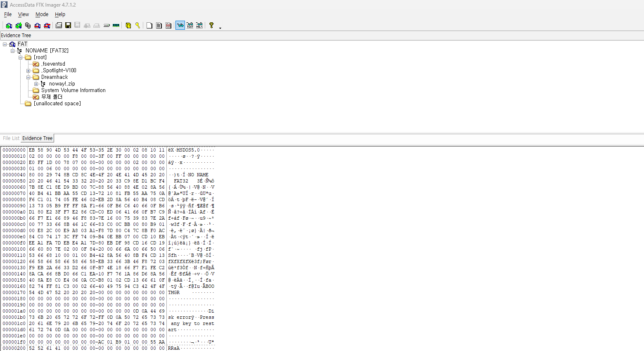Click the .fseventsd deleted-folder icon
Image resolution: width=644 pixels, height=351 pixels.
coord(36,64)
